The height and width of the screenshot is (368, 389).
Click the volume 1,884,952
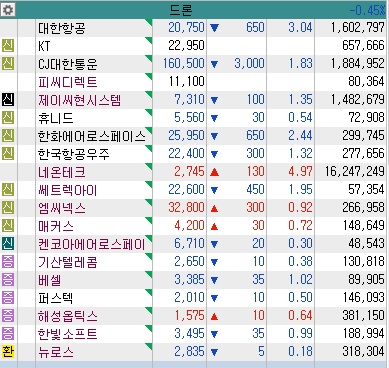(x=358, y=63)
